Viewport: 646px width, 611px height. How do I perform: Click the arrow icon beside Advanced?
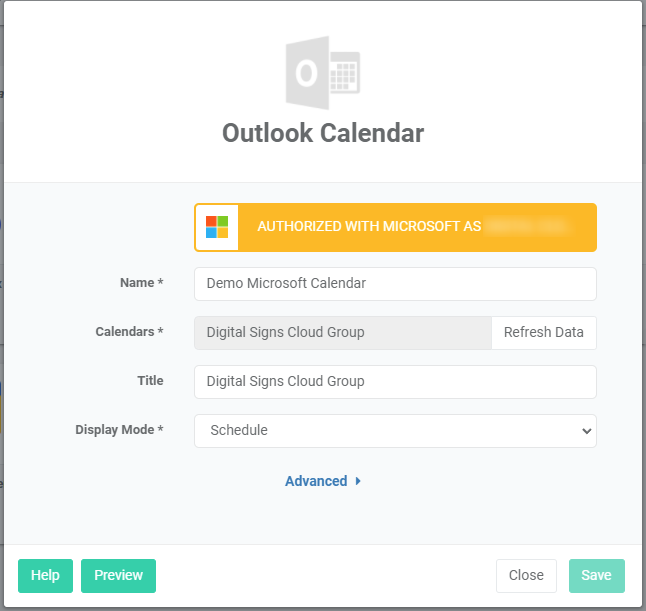[x=358, y=481]
